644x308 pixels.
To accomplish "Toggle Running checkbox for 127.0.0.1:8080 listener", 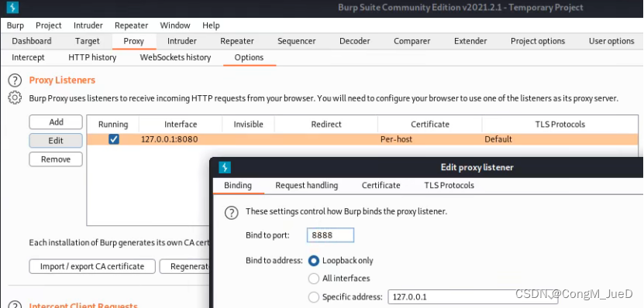I will coord(114,139).
